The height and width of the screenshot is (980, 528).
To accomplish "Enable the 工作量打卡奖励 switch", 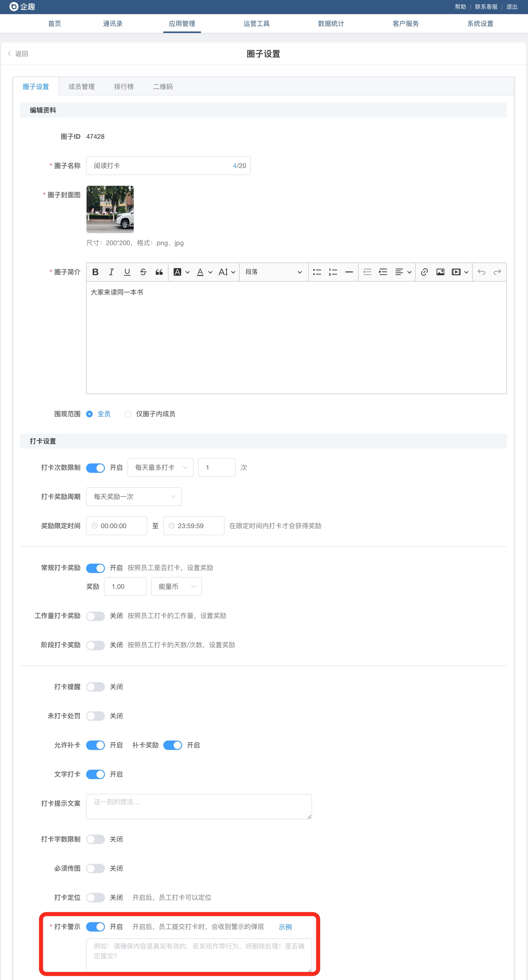I will tap(96, 616).
